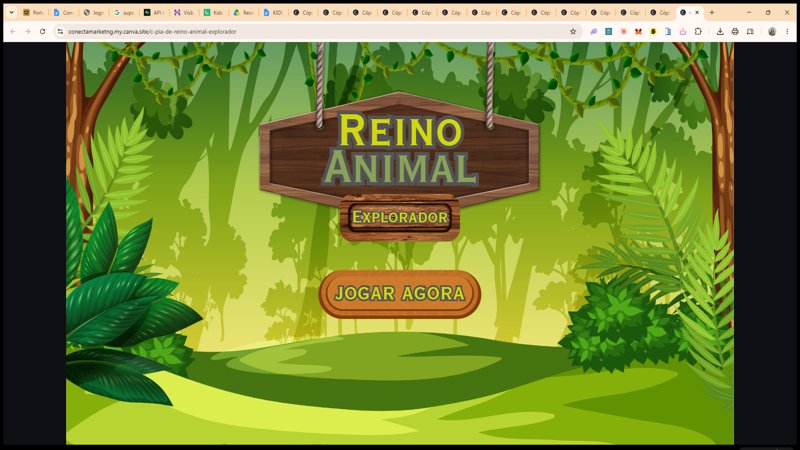Open the orange fox MetaMask extension
This screenshot has width=800, height=450.
(638, 32)
